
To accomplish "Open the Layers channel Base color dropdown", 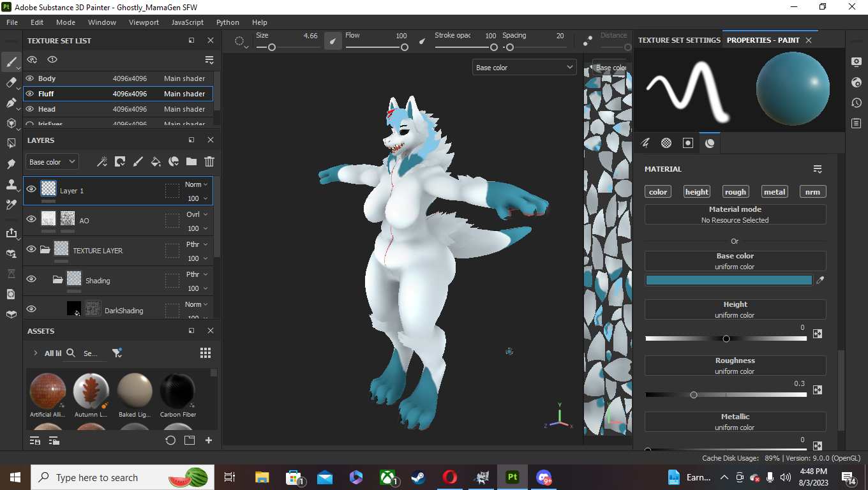I will coord(52,162).
